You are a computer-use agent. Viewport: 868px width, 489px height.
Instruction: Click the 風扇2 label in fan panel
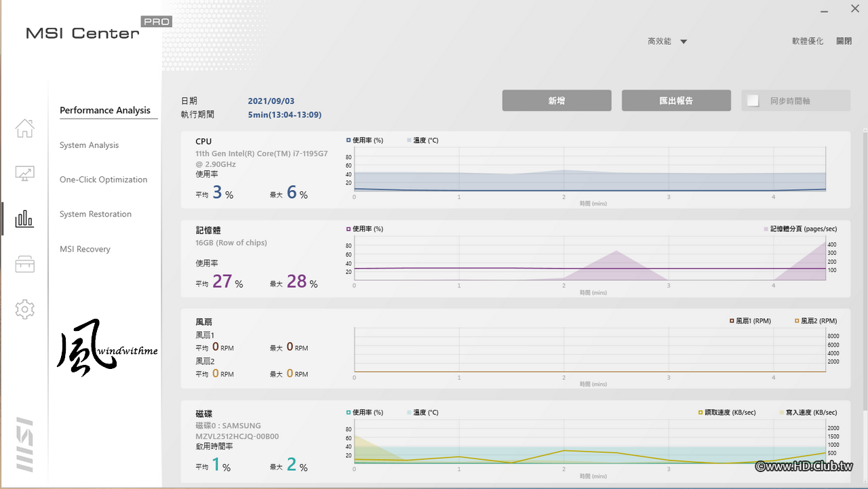pyautogui.click(x=205, y=361)
